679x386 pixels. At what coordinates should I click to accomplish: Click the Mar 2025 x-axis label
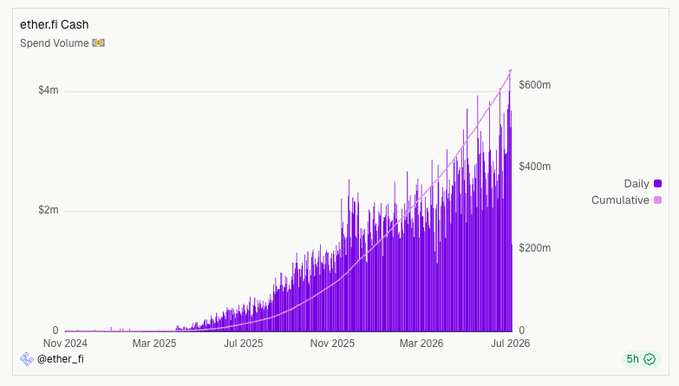pos(154,344)
